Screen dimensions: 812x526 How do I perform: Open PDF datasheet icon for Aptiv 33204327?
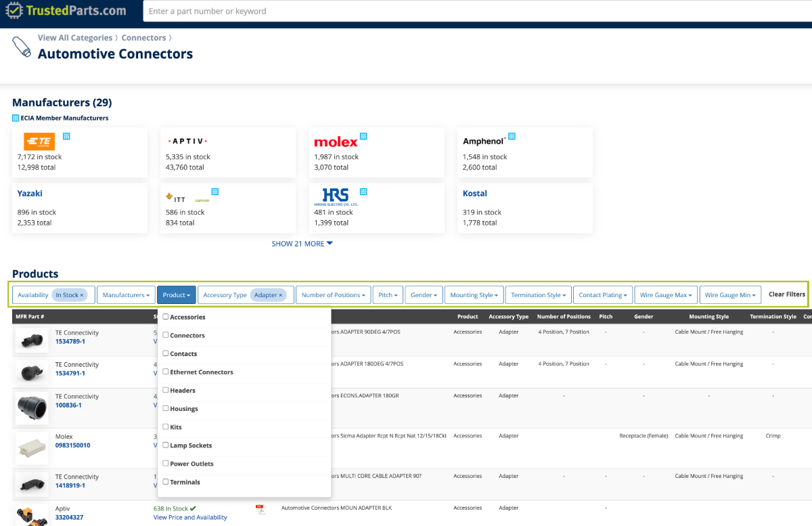pos(260,509)
